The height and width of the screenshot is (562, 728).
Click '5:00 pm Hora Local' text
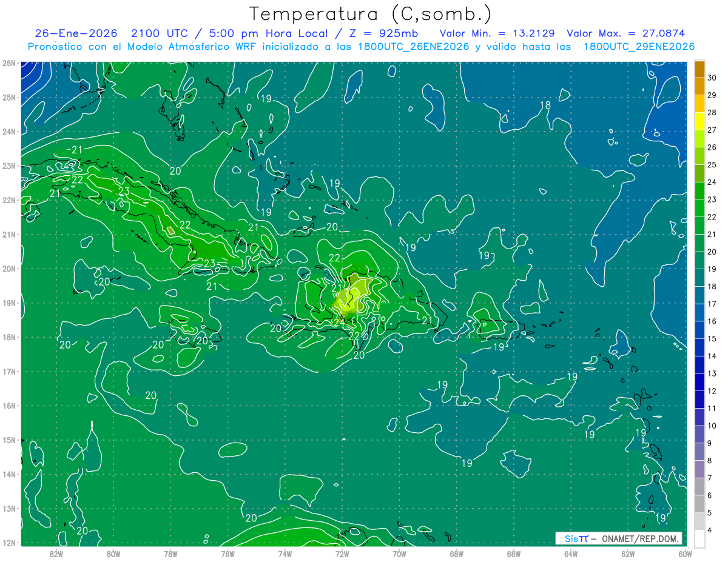coord(269,33)
